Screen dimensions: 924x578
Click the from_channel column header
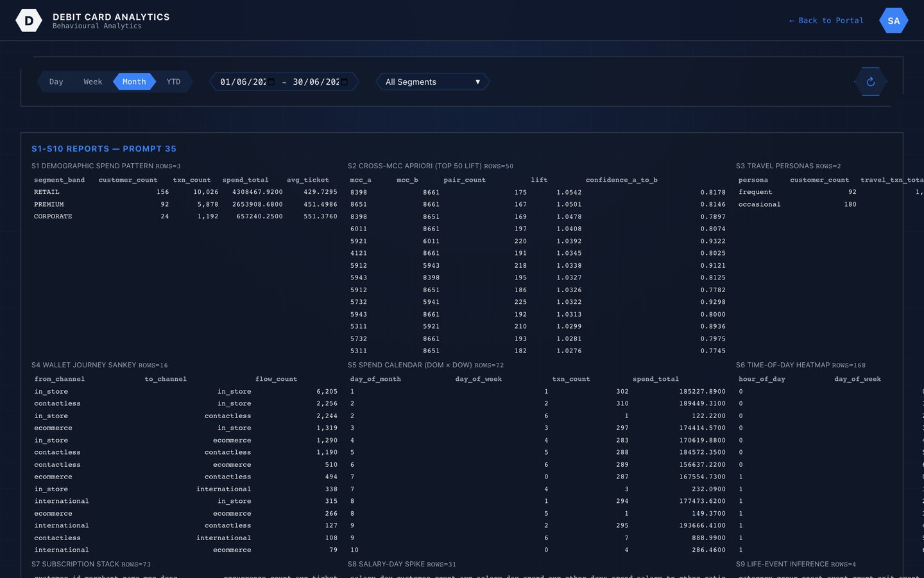60,379
